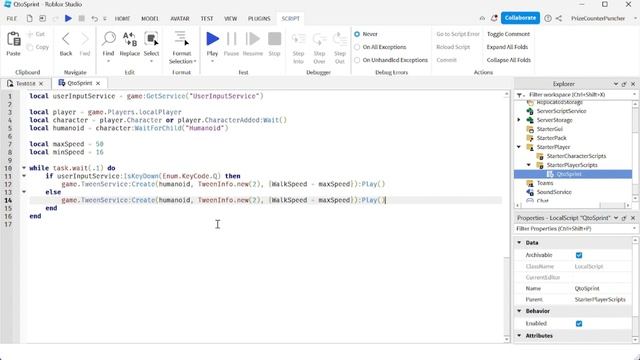Switch to the PLUGINS ribbon tab
640x360 pixels.
pos(259,19)
